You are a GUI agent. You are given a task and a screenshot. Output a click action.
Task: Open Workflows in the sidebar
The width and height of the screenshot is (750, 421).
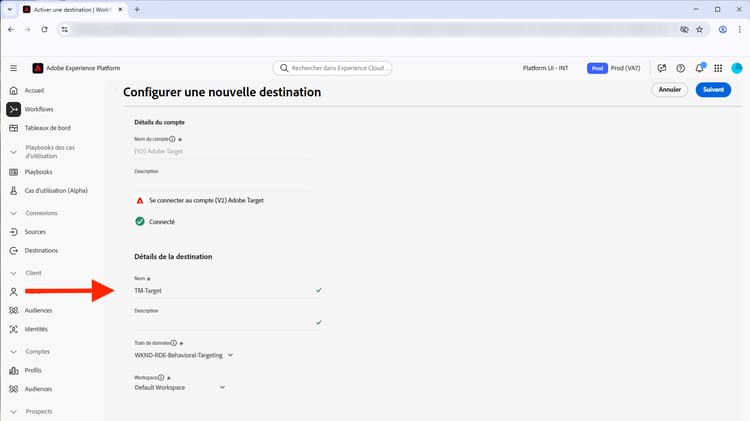pyautogui.click(x=39, y=109)
